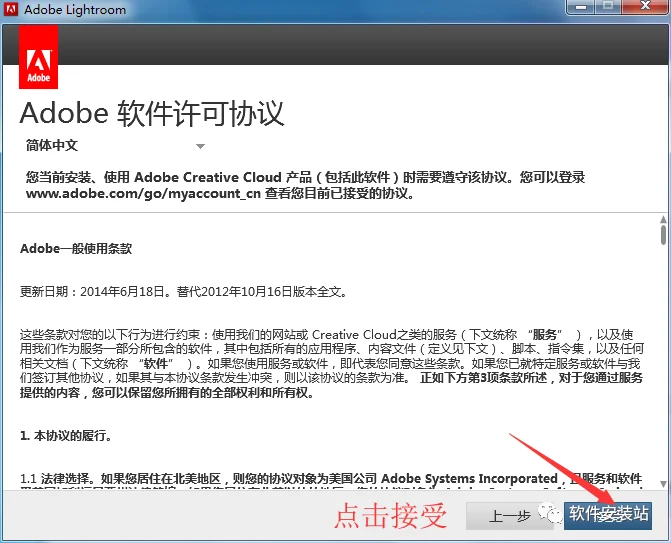Click the heading Adobe一般使用条款
Image resolution: width=671 pixels, height=543 pixels.
coord(76,249)
